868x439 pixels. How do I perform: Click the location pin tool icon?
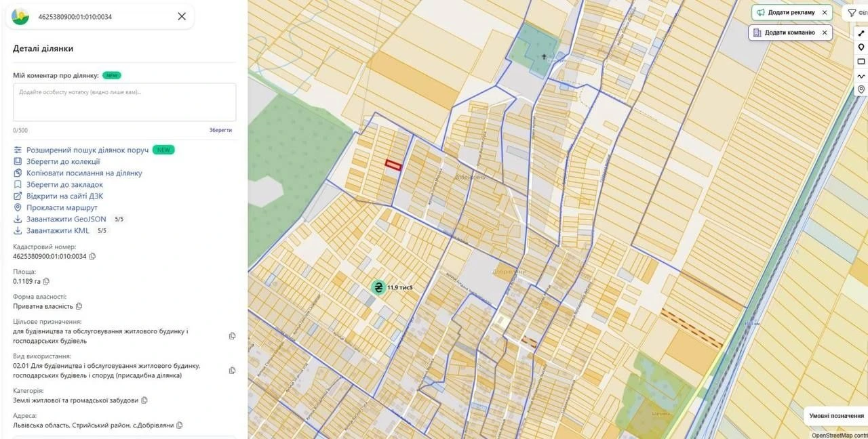[x=861, y=89]
